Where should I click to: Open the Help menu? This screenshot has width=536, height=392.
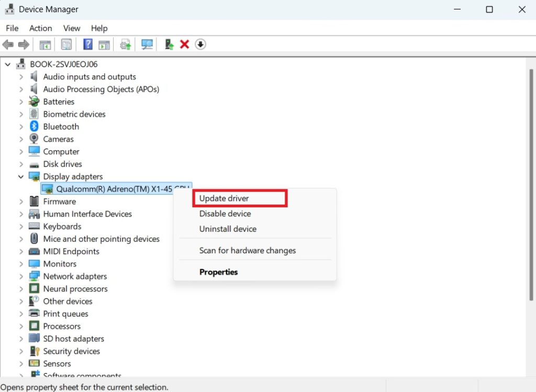[99, 28]
